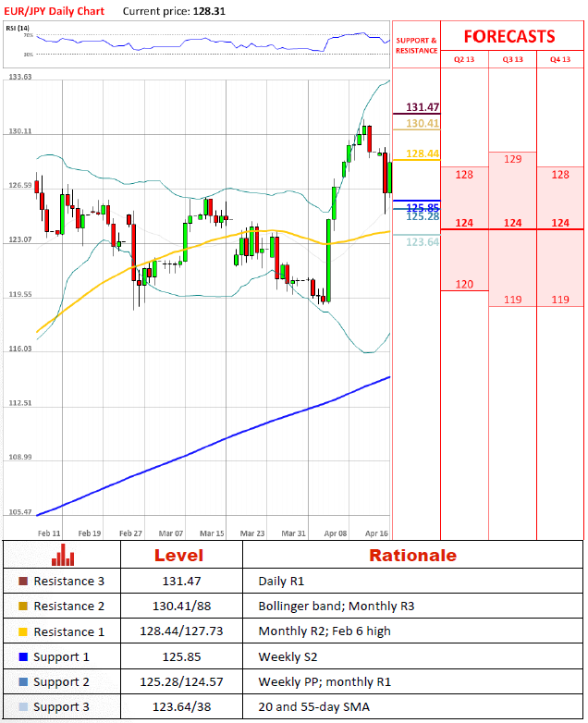Click the 'RSI (14)' indicator label
Screen dimensions: 588x723
[x=18, y=28]
